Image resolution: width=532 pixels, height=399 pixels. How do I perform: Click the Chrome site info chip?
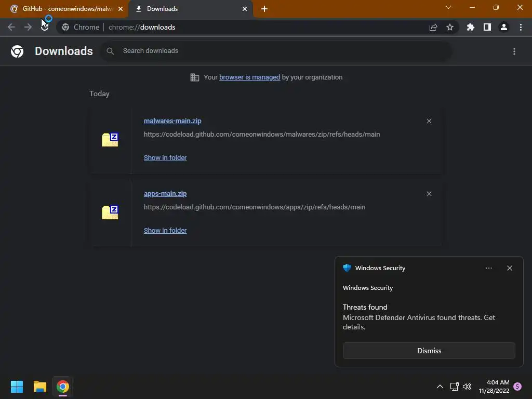pyautogui.click(x=81, y=27)
